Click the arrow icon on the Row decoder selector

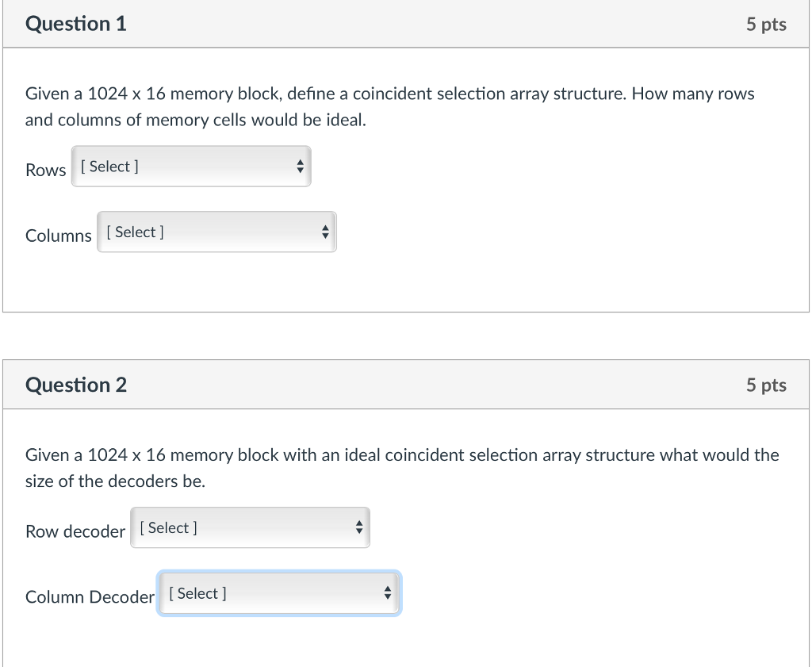(x=358, y=527)
